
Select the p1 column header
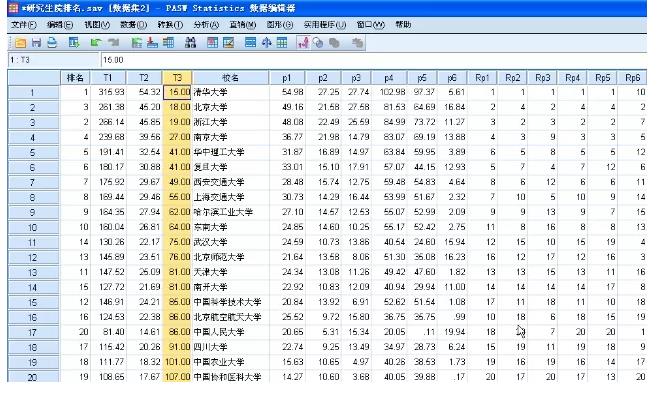(x=287, y=78)
